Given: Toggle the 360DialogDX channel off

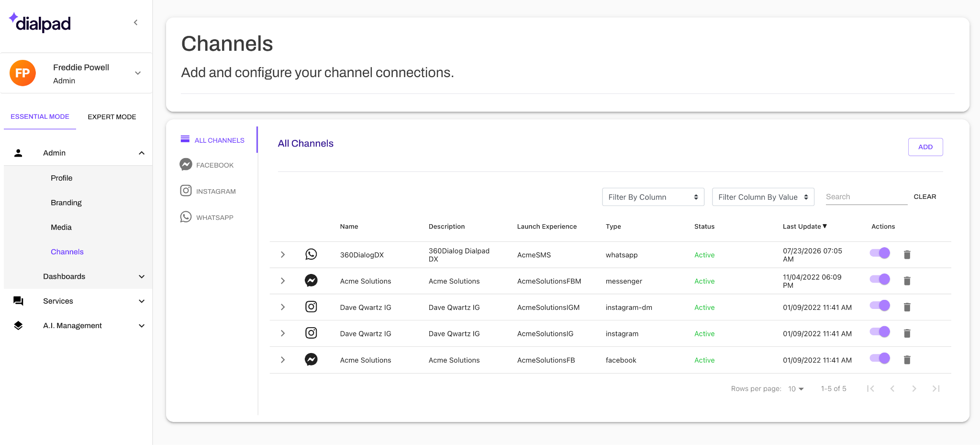Looking at the screenshot, I should tap(880, 253).
